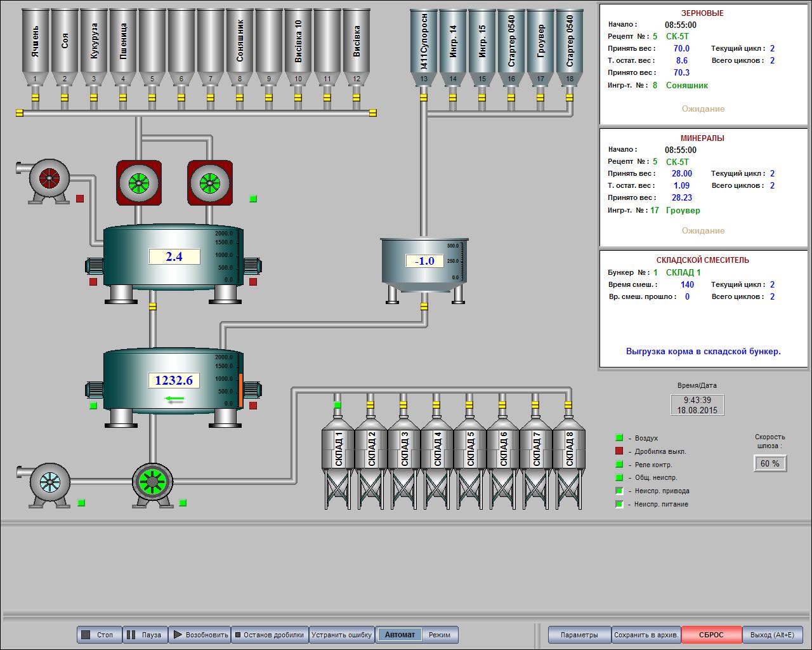Switch mode to Автомат
Screen dimensions: 812x650
[400, 635]
